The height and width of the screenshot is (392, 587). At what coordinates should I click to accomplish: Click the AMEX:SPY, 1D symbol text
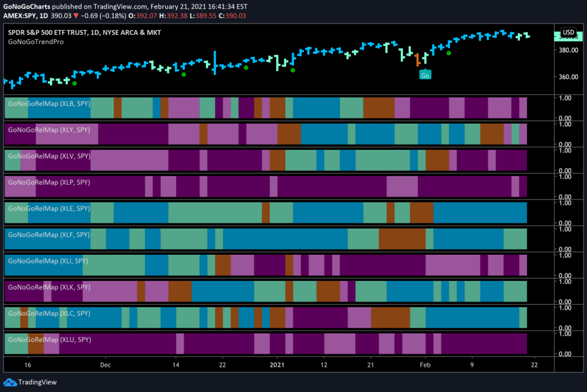coord(25,15)
